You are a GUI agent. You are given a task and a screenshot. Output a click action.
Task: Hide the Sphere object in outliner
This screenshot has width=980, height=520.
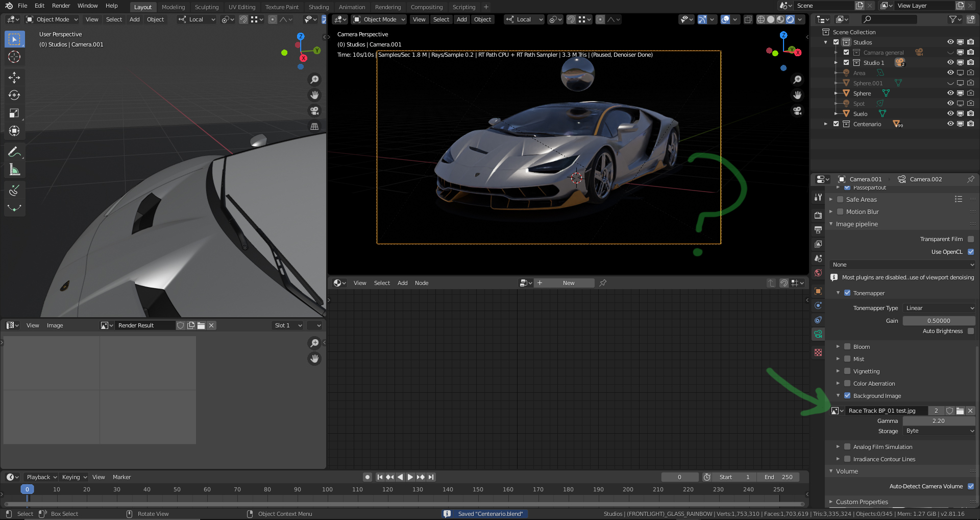coord(950,93)
